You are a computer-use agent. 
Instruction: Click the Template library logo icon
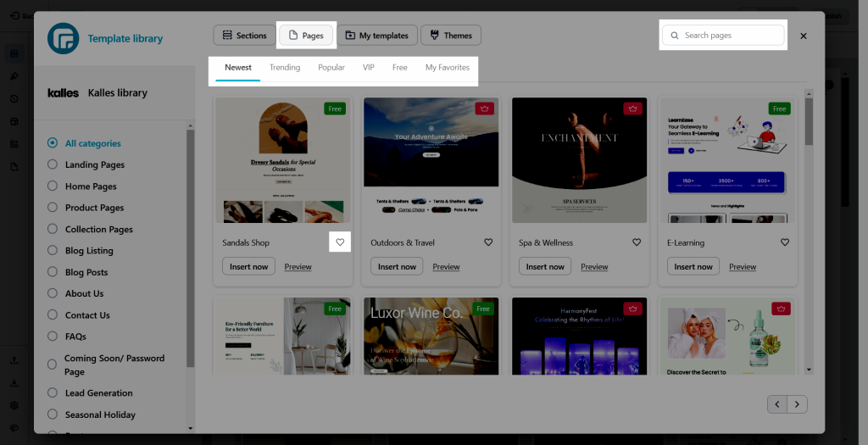point(63,38)
